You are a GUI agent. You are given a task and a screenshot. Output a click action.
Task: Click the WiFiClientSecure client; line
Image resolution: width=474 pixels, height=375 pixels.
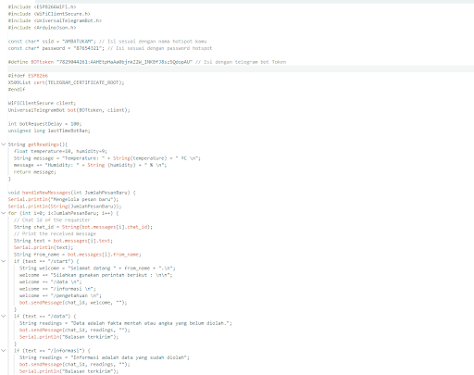click(42, 103)
